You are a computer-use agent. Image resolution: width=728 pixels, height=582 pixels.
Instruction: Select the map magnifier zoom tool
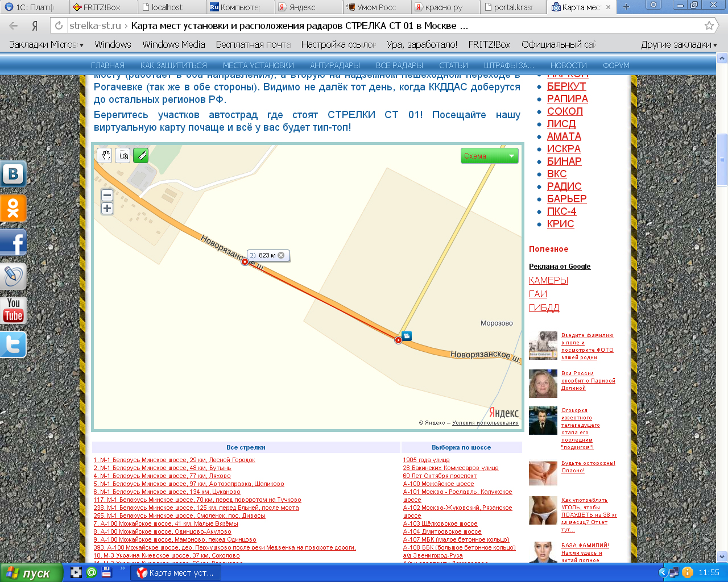pos(123,155)
